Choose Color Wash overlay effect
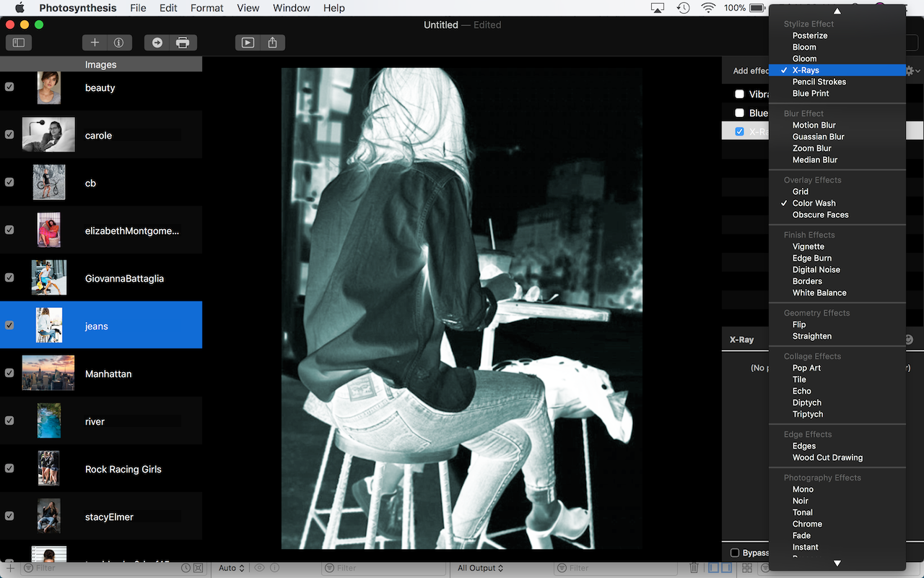The image size is (924, 578). click(x=837, y=203)
